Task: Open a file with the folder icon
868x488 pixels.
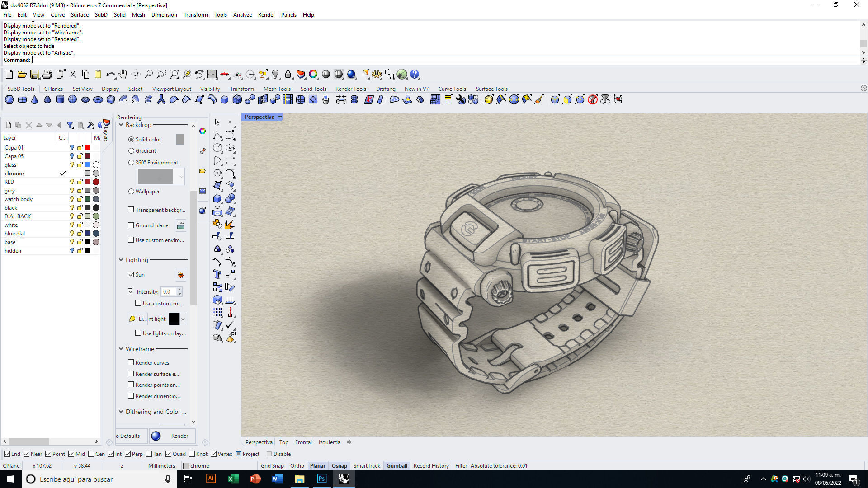Action: click(x=22, y=74)
